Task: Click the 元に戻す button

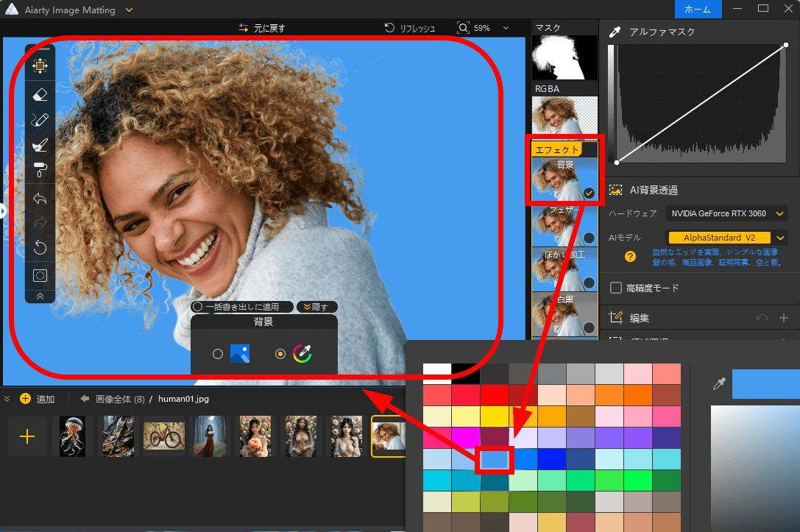Action: pyautogui.click(x=261, y=28)
